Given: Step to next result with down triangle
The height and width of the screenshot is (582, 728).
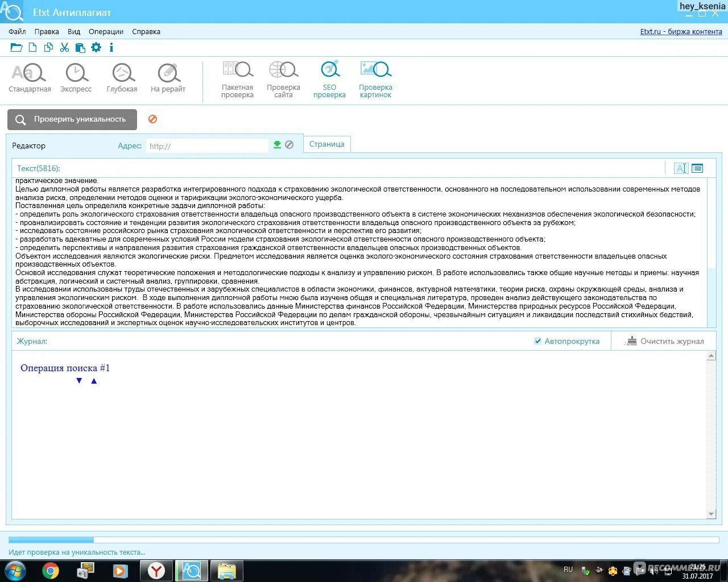Looking at the screenshot, I should [79, 381].
